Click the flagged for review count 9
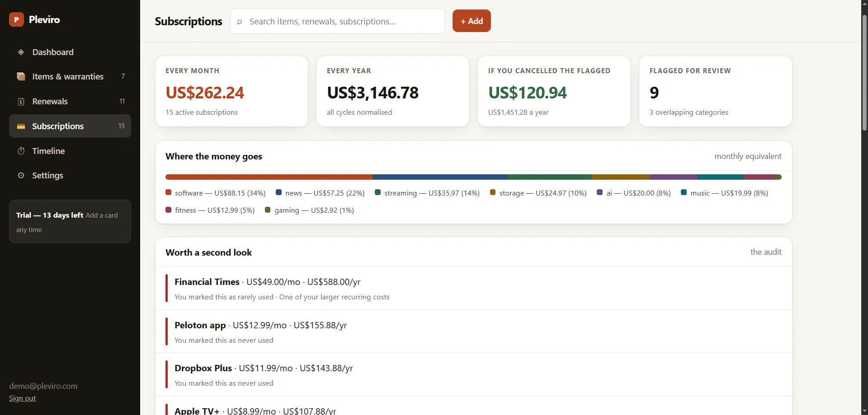This screenshot has width=868, height=415. click(654, 93)
